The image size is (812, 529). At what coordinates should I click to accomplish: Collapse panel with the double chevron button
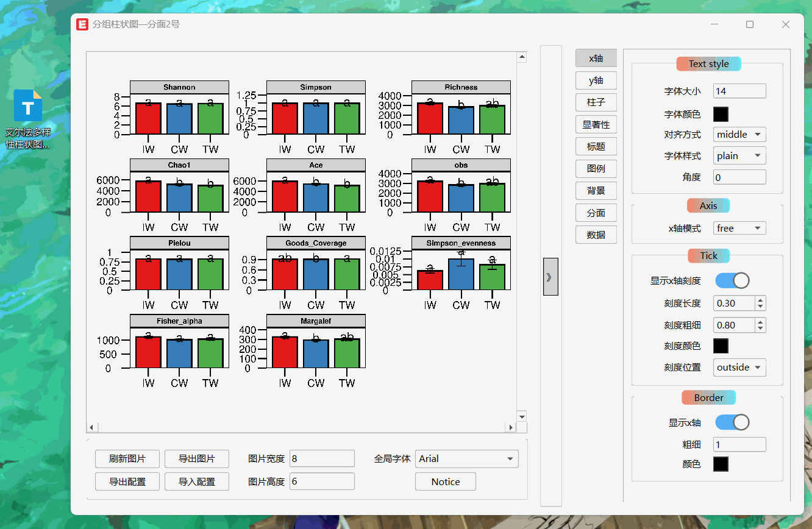(x=550, y=277)
